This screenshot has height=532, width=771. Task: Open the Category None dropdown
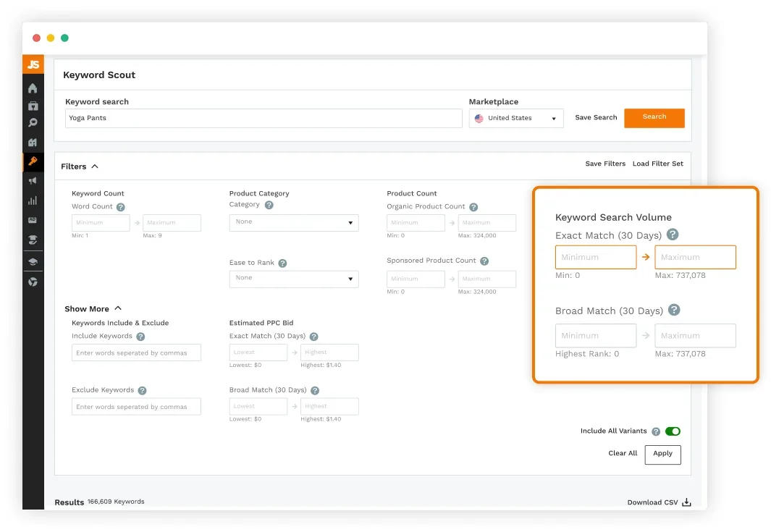click(x=293, y=223)
